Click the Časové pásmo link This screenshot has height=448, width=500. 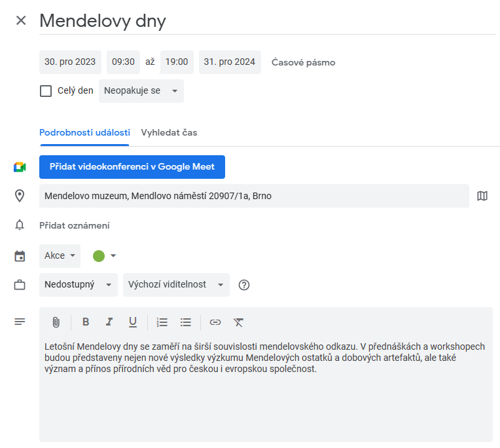[x=303, y=62]
